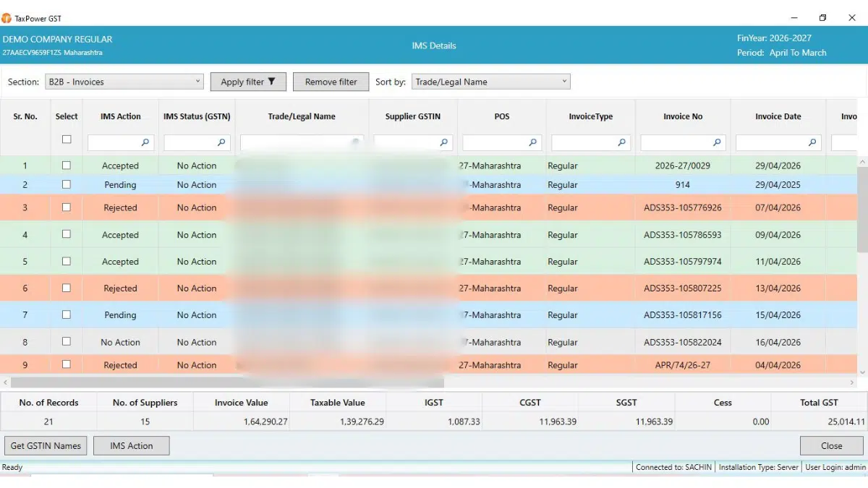Click the IMS Action button

(x=132, y=446)
